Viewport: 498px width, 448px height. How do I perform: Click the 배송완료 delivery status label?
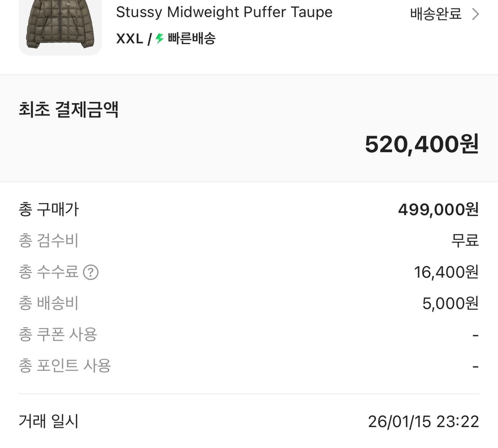[x=435, y=14]
